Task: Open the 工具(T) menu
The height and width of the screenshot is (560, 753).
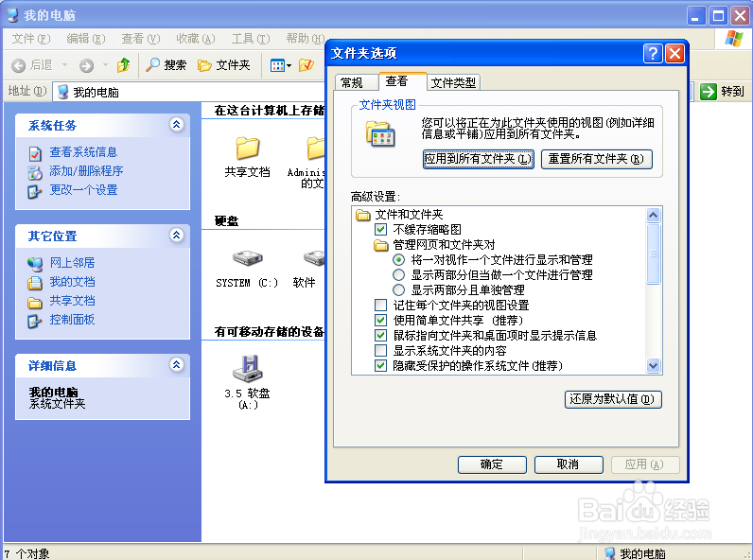Action: pos(250,39)
